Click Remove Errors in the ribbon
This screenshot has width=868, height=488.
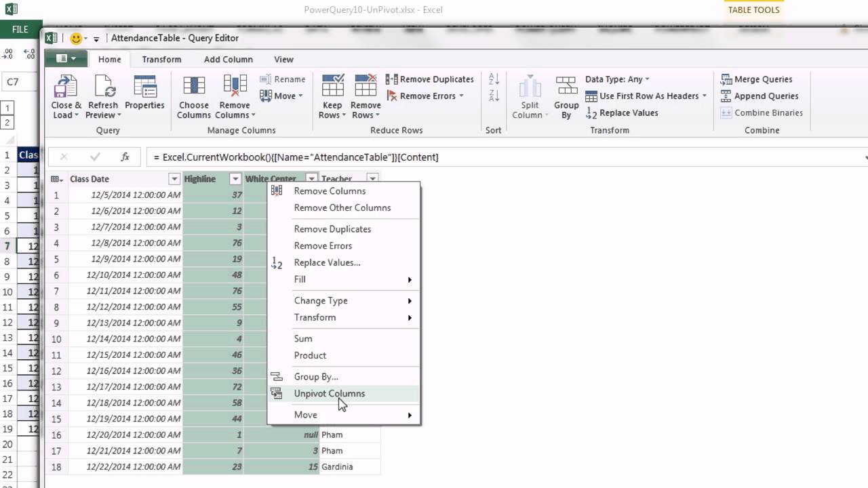[425, 96]
